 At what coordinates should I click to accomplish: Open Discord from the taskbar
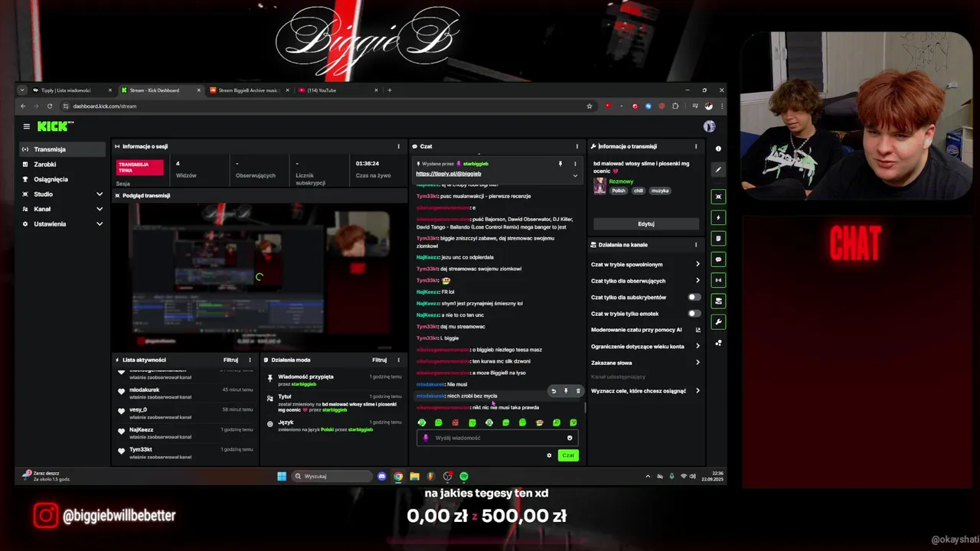click(382, 476)
